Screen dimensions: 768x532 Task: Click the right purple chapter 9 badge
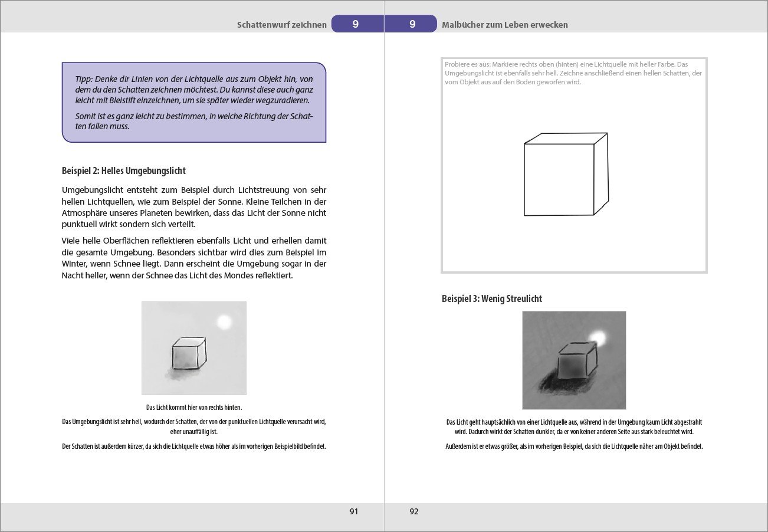[x=412, y=24]
